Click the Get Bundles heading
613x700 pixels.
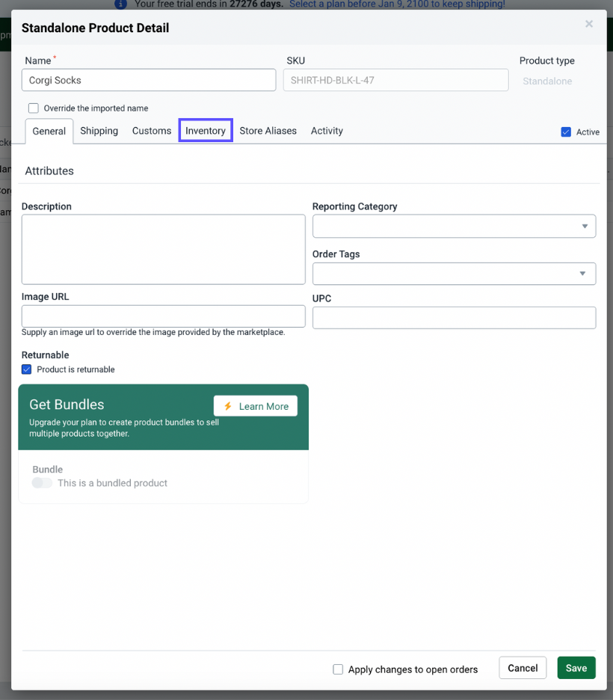tap(67, 405)
